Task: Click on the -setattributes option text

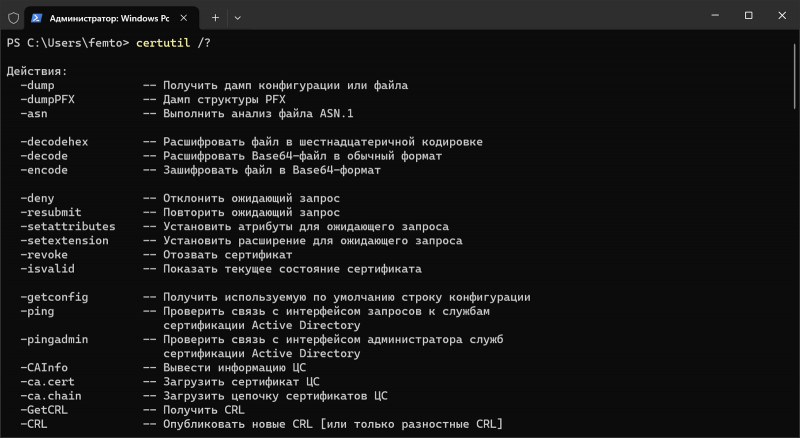Action: (67, 227)
